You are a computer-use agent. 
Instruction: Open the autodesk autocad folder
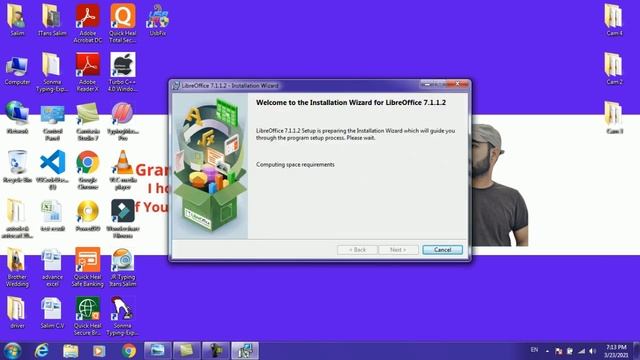pyautogui.click(x=17, y=218)
